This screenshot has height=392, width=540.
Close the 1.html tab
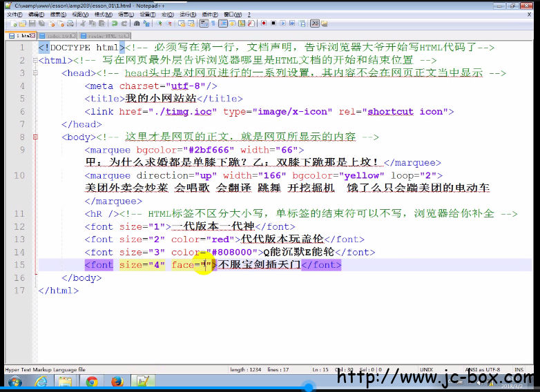[33, 35]
